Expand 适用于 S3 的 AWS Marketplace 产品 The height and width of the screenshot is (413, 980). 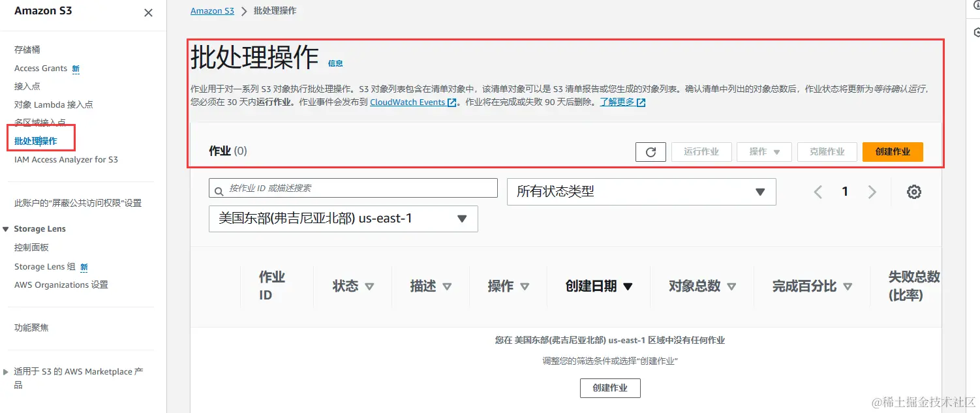(x=7, y=372)
